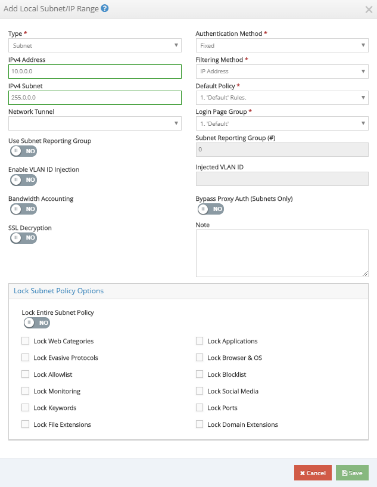
Task: Click inside the Note text area
Action: 282,253
